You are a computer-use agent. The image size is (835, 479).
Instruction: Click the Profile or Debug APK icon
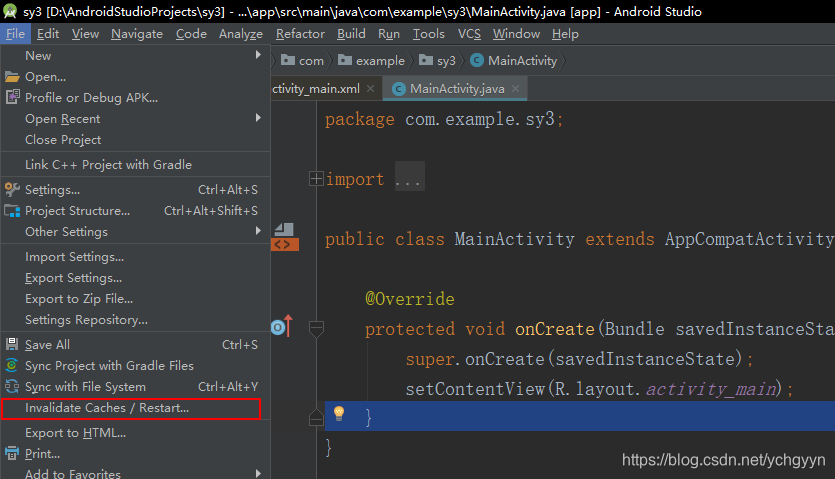pyautogui.click(x=12, y=98)
